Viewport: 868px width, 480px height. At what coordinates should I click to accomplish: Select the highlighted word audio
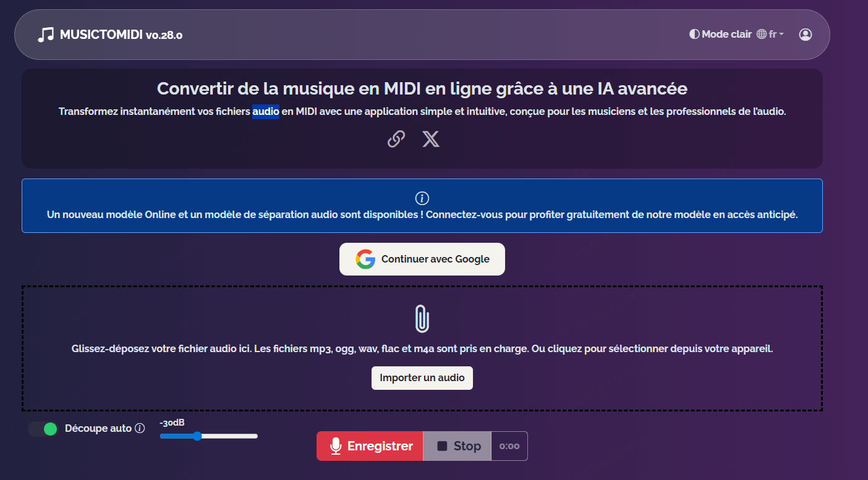[266, 111]
